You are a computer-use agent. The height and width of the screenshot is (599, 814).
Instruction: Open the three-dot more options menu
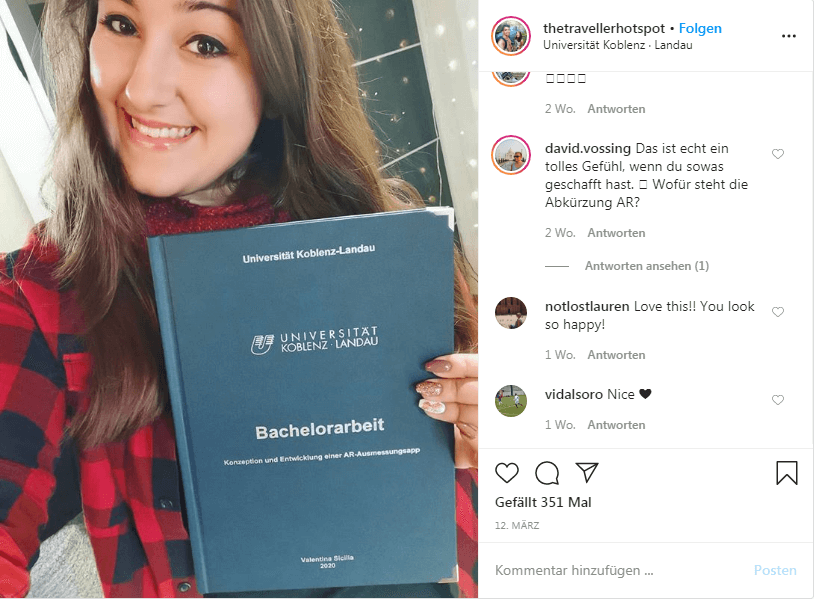[x=789, y=36]
